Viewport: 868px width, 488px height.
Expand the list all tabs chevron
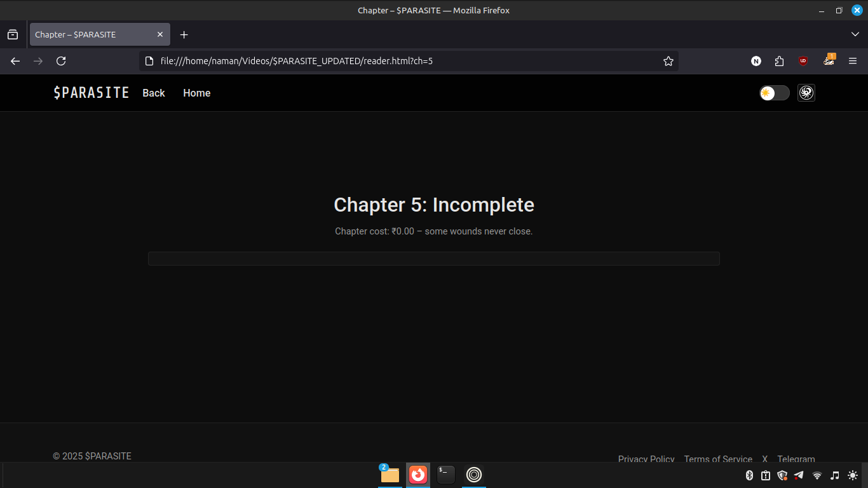tap(855, 34)
